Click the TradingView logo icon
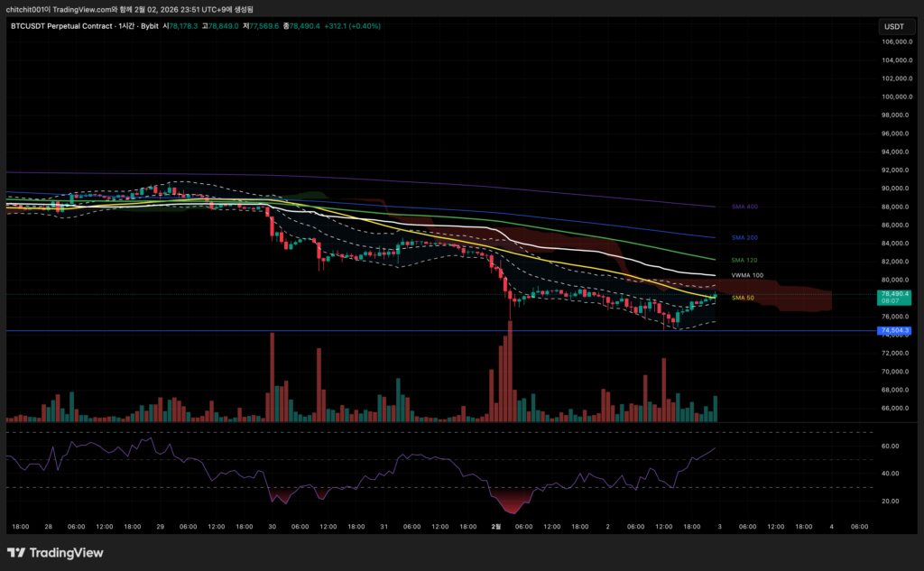Viewport: 924px width, 571px height. (x=16, y=553)
